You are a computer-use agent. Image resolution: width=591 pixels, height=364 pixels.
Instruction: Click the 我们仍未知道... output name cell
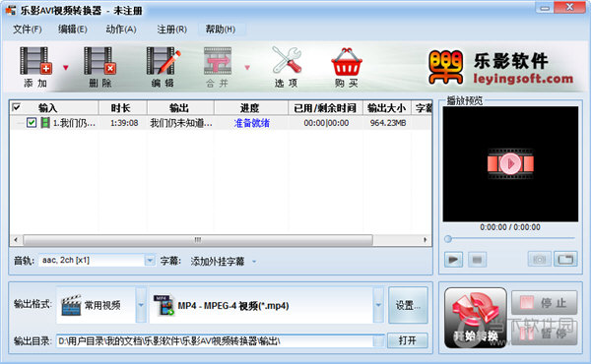pos(181,123)
